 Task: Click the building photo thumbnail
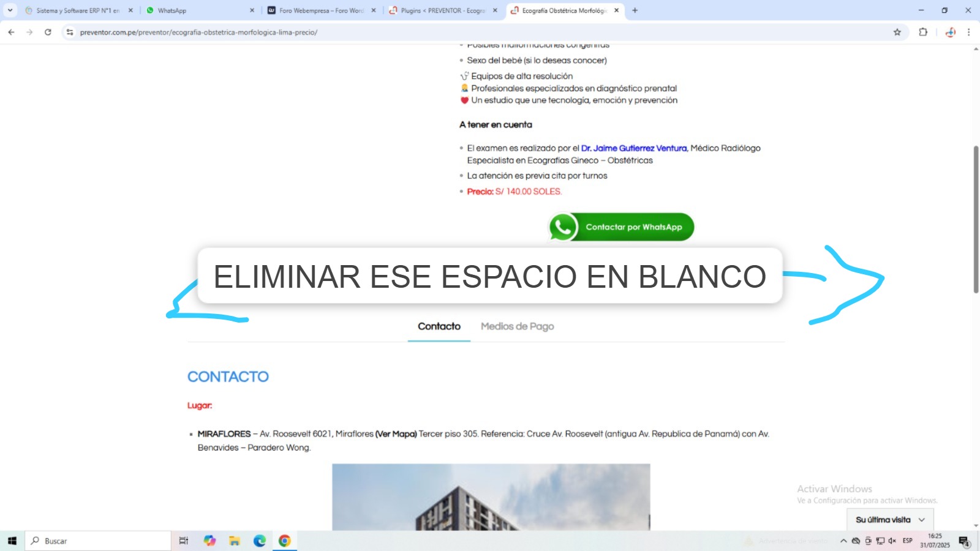tap(491, 497)
